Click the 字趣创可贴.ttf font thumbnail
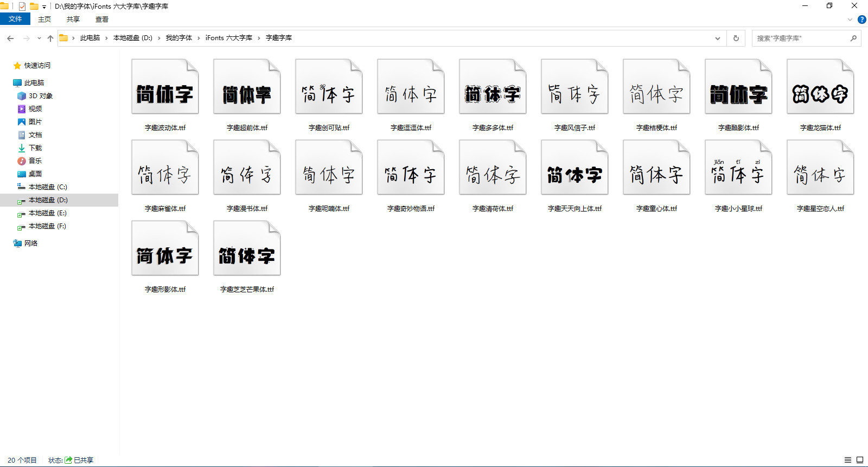 (x=329, y=87)
